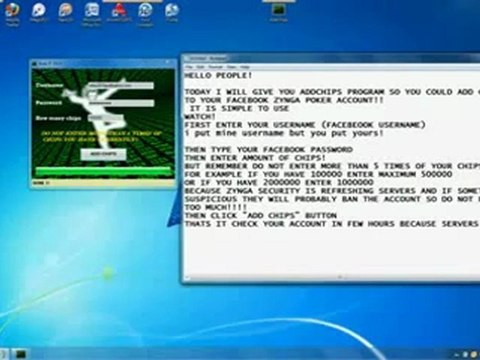
Task: Open the red triangle desktop shortcut icon
Action: [x=119, y=11]
